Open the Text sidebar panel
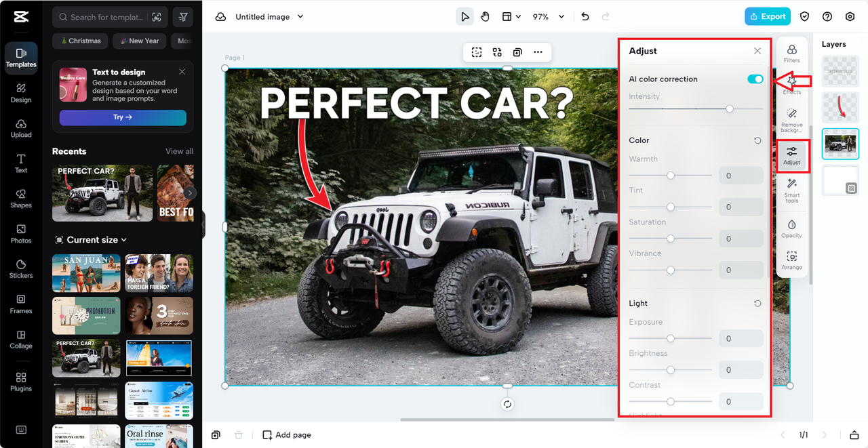 click(x=21, y=163)
